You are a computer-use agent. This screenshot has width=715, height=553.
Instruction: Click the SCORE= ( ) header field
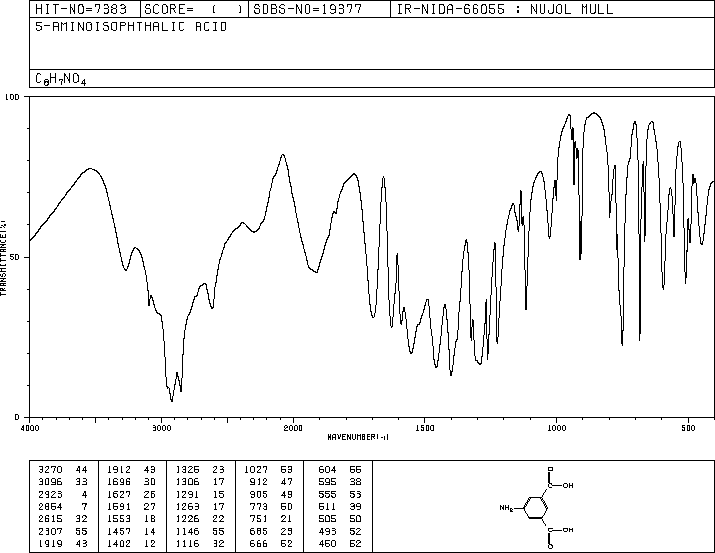pos(193,9)
